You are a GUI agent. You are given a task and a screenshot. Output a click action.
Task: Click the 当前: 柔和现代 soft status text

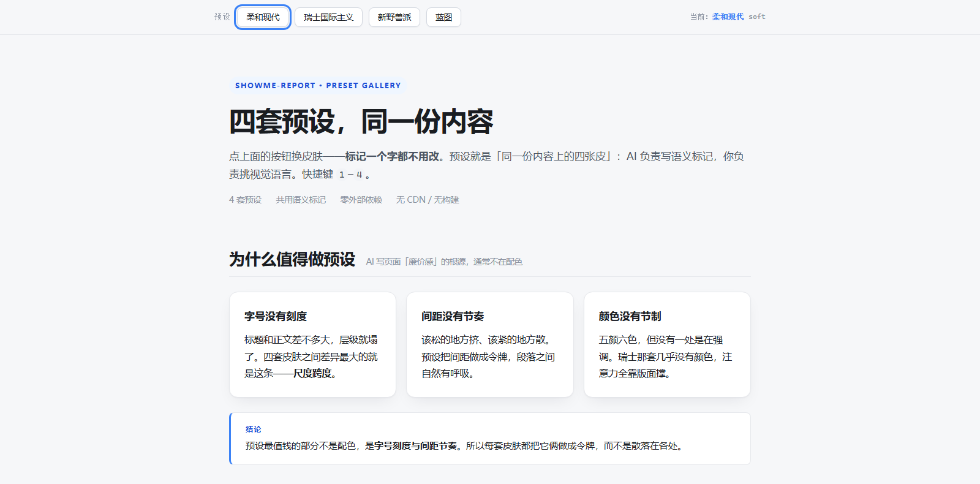click(x=728, y=17)
